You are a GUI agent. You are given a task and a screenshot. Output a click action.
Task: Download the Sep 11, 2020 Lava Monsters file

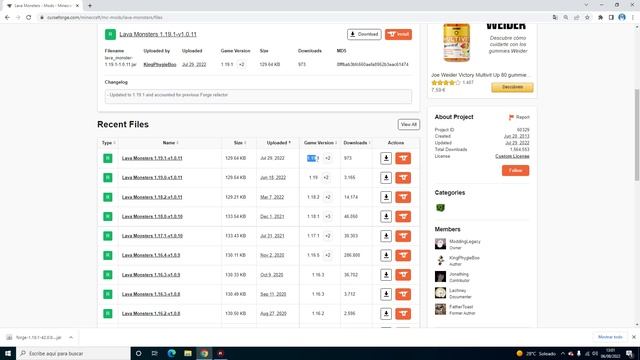(x=386, y=294)
